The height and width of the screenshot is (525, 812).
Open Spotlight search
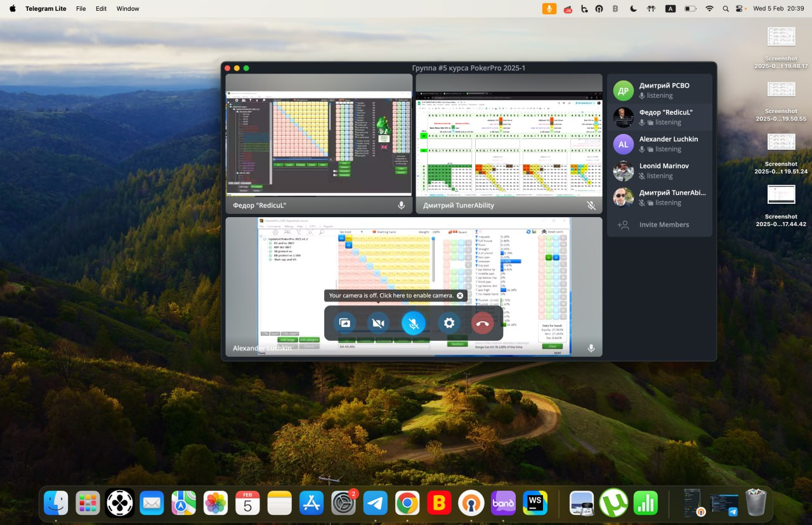pos(725,9)
